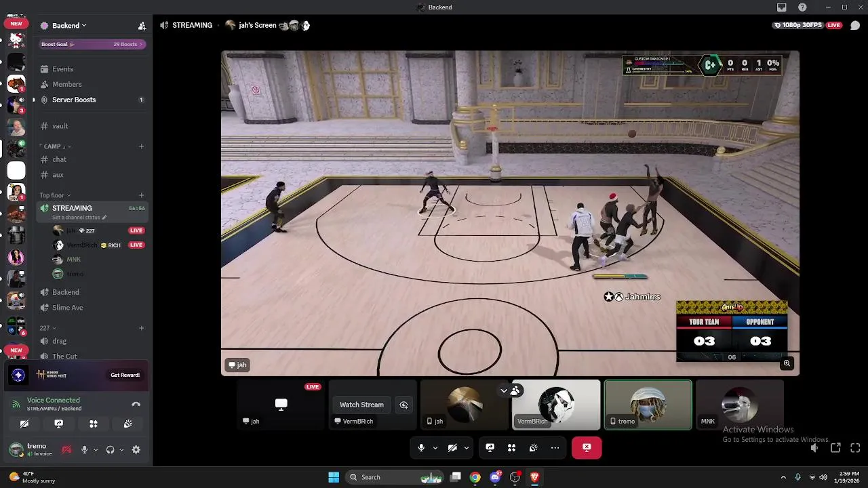Open more options ellipsis in call controls
The height and width of the screenshot is (488, 868).
(x=555, y=447)
